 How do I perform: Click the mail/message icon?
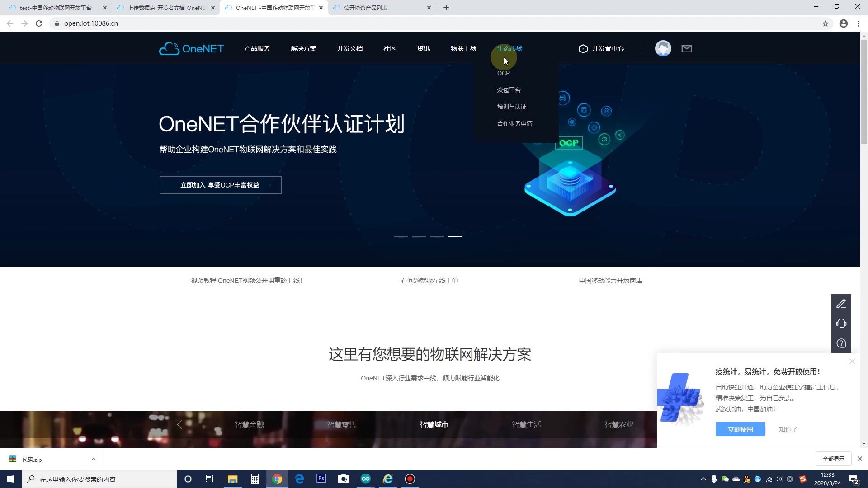687,48
